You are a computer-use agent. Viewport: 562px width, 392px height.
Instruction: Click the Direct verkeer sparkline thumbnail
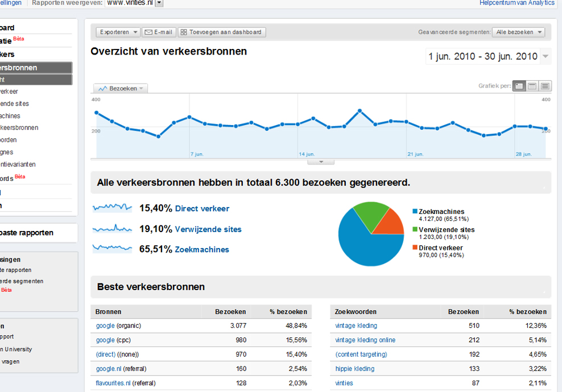point(112,207)
